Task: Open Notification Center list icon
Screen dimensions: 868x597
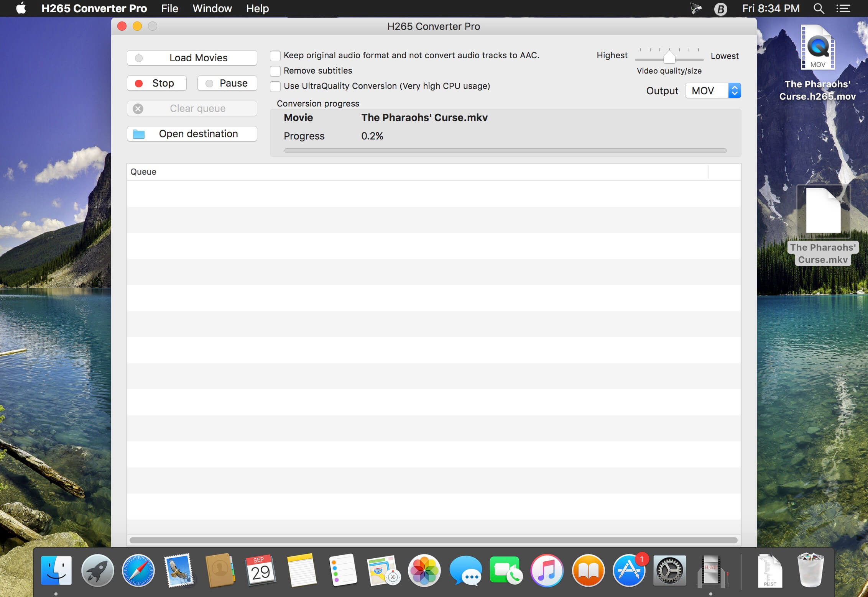Action: pos(843,8)
